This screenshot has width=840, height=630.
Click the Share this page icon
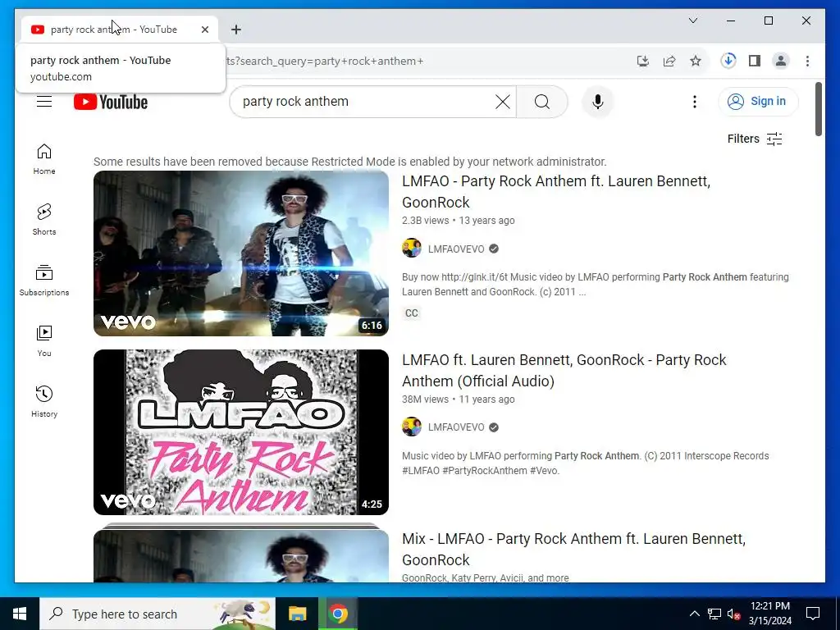669,61
